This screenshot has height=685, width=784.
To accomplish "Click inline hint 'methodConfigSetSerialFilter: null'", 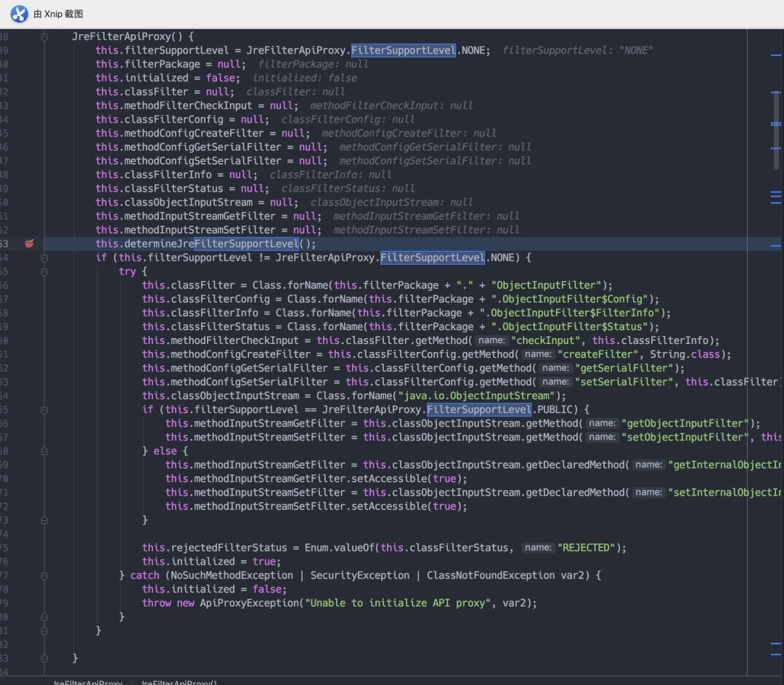I will click(435, 161).
